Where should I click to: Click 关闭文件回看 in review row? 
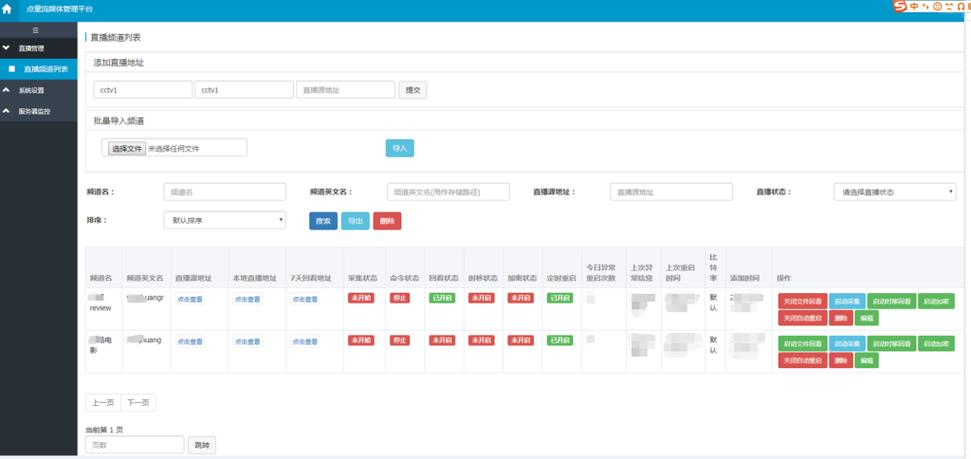(x=803, y=302)
